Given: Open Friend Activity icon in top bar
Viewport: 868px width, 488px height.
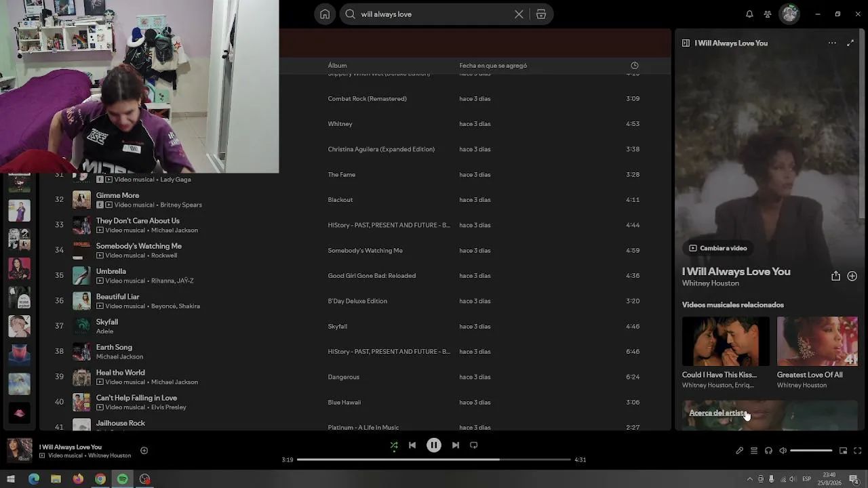Looking at the screenshot, I should tap(768, 14).
